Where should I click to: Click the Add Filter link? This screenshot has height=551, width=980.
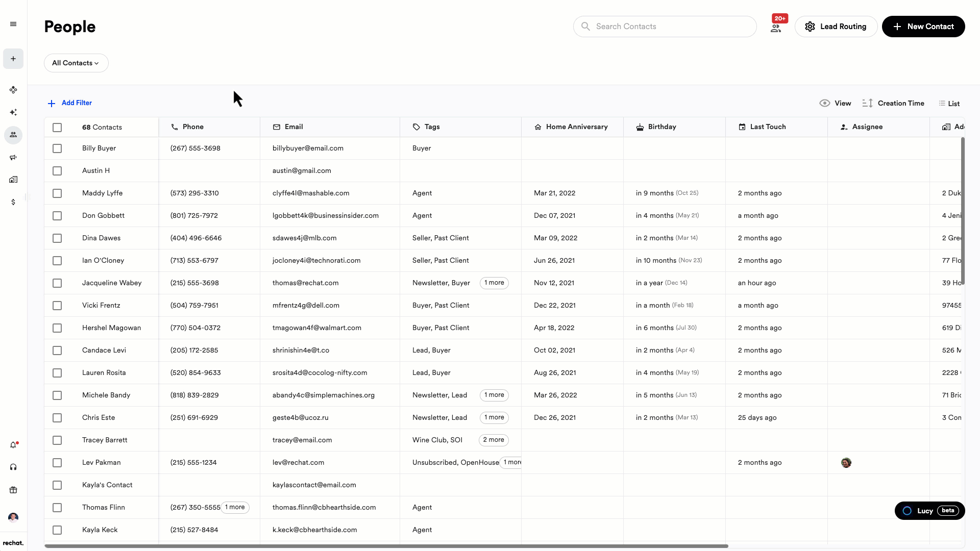pyautogui.click(x=70, y=103)
